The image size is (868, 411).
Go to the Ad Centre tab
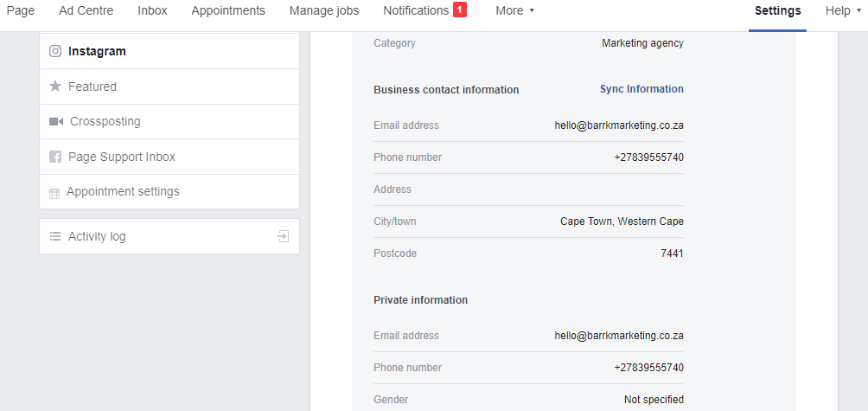pos(86,10)
